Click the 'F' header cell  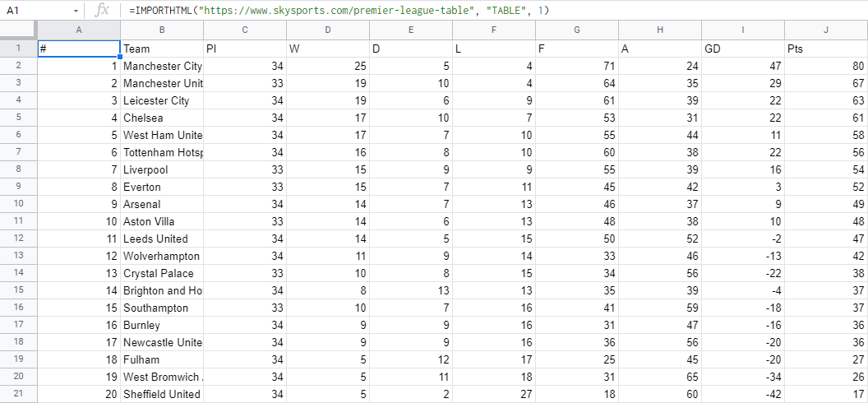(577, 49)
